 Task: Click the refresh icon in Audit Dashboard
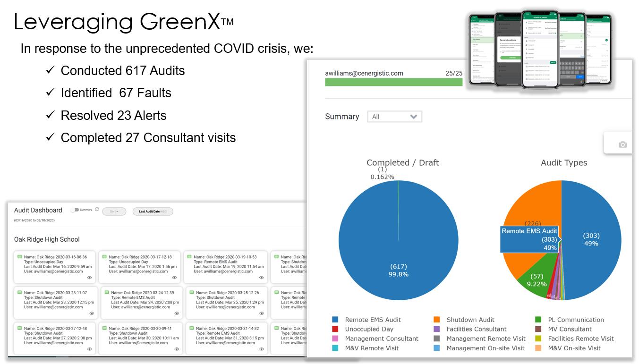pos(97,209)
